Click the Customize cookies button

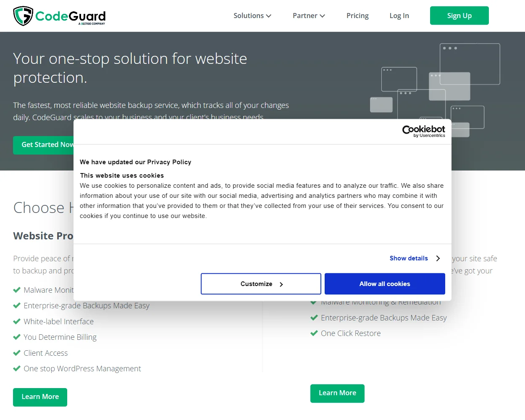tap(261, 284)
